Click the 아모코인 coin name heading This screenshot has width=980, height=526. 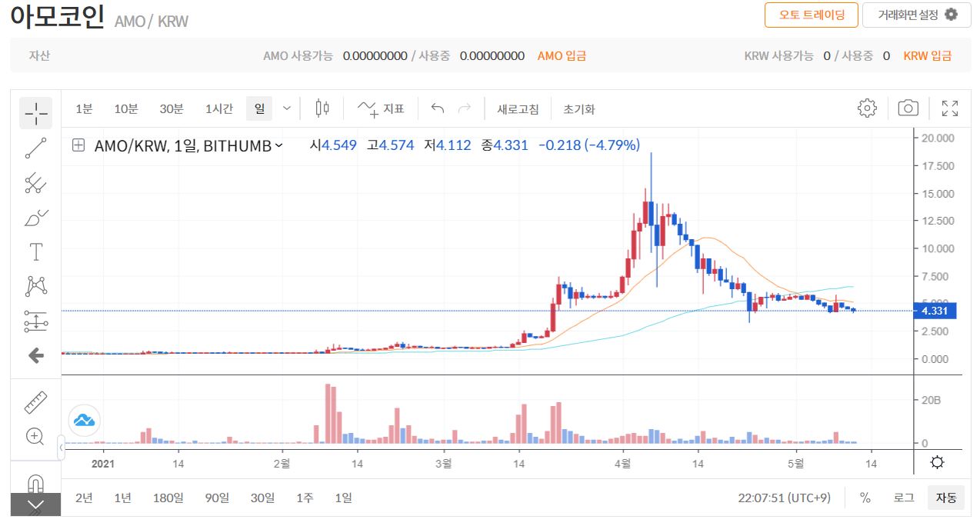pos(58,16)
